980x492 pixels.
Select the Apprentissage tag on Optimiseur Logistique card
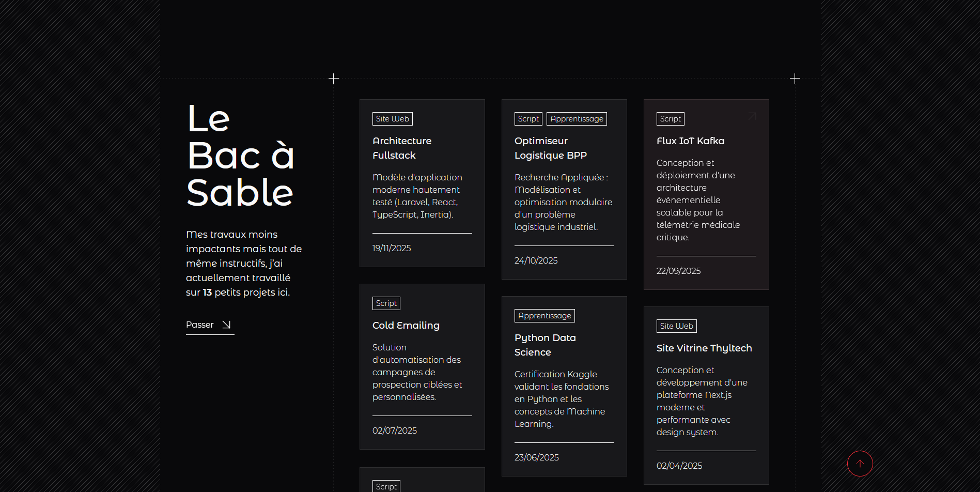(577, 119)
